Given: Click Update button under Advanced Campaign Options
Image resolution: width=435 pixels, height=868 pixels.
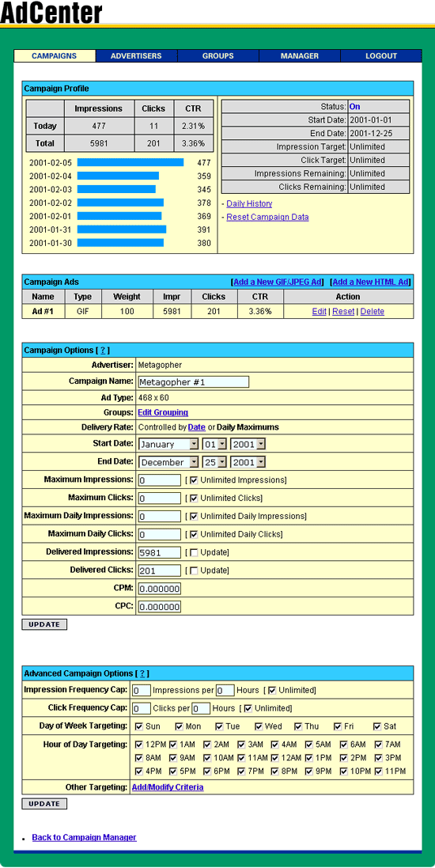Looking at the screenshot, I should coord(44,804).
